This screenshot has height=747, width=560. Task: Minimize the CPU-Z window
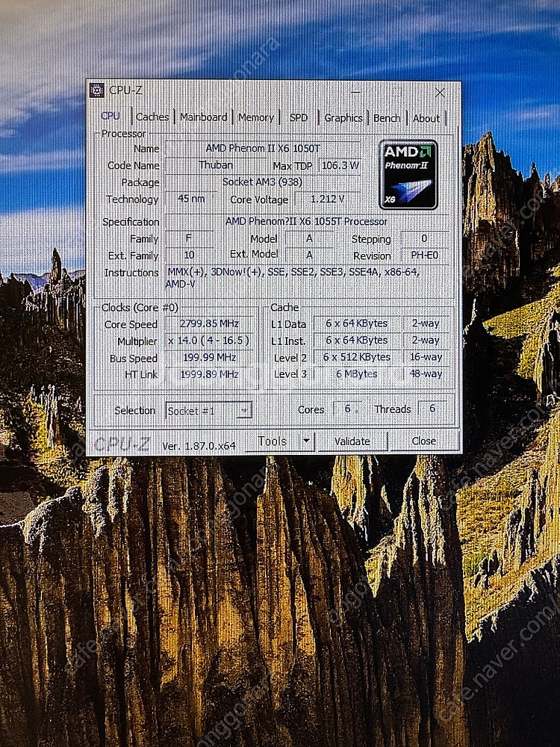[355, 91]
